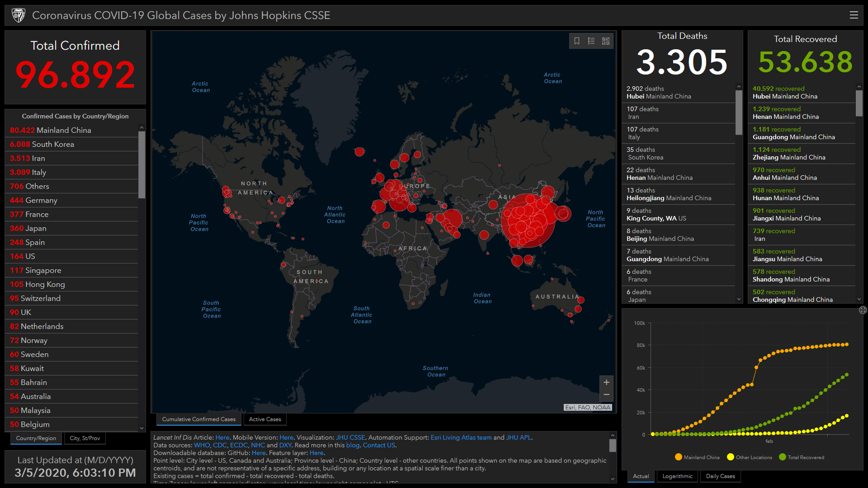
Task: Open the blog link
Action: [x=353, y=445]
